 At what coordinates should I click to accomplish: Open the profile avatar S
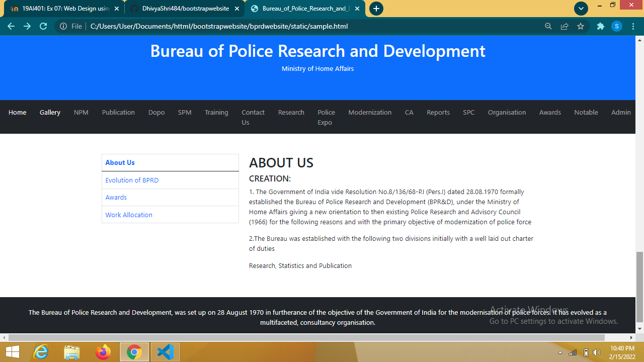(617, 26)
